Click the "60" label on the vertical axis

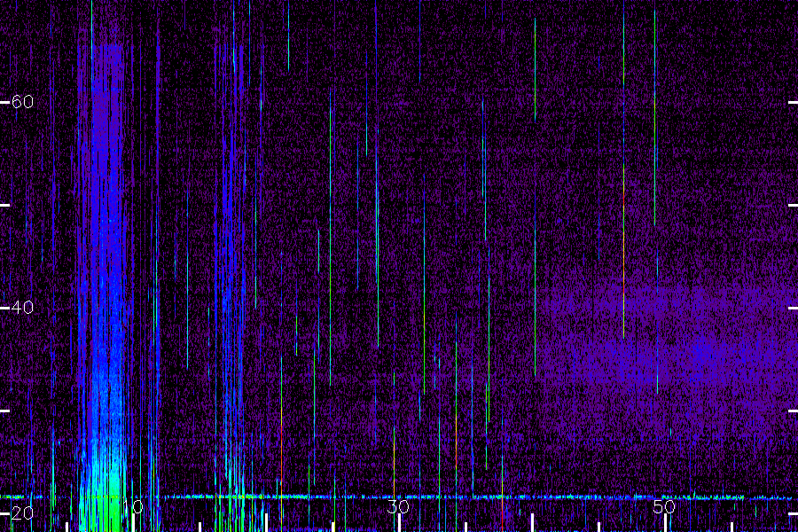(22, 102)
